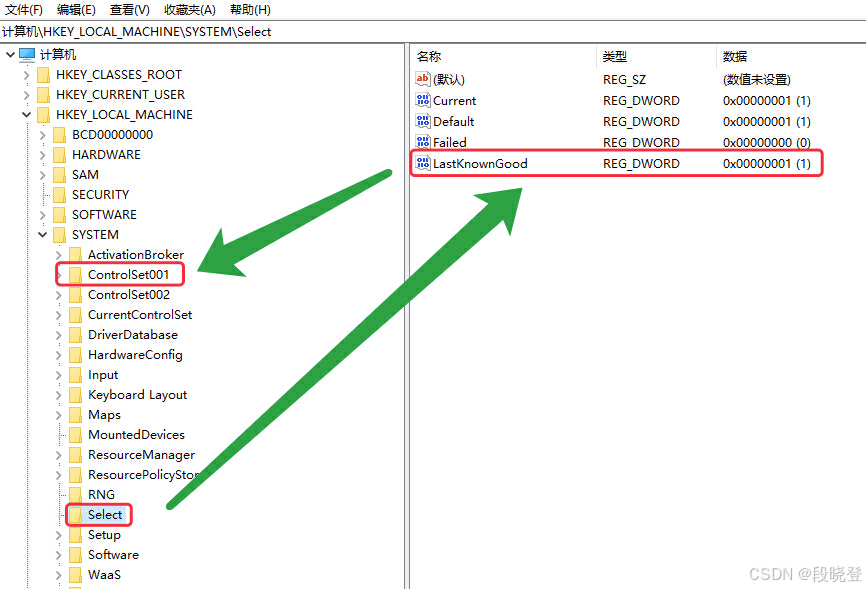Select the Default value's REG_DWORD icon
The width and height of the screenshot is (866, 589).
click(423, 121)
